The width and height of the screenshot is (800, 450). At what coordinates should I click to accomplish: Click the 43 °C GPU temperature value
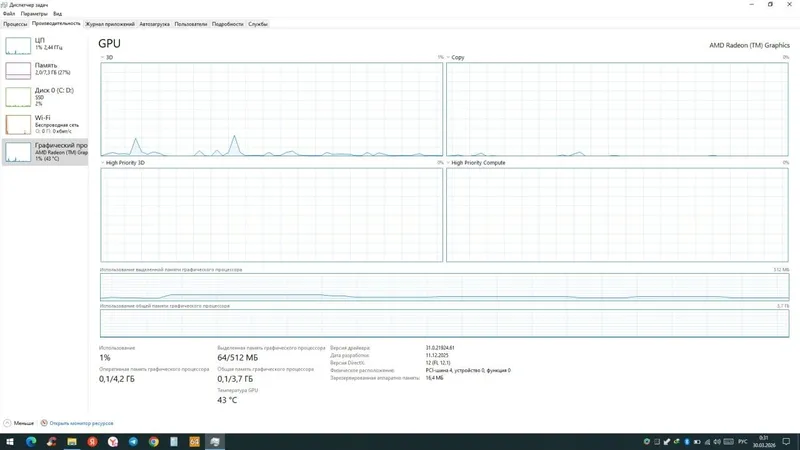pyautogui.click(x=227, y=400)
